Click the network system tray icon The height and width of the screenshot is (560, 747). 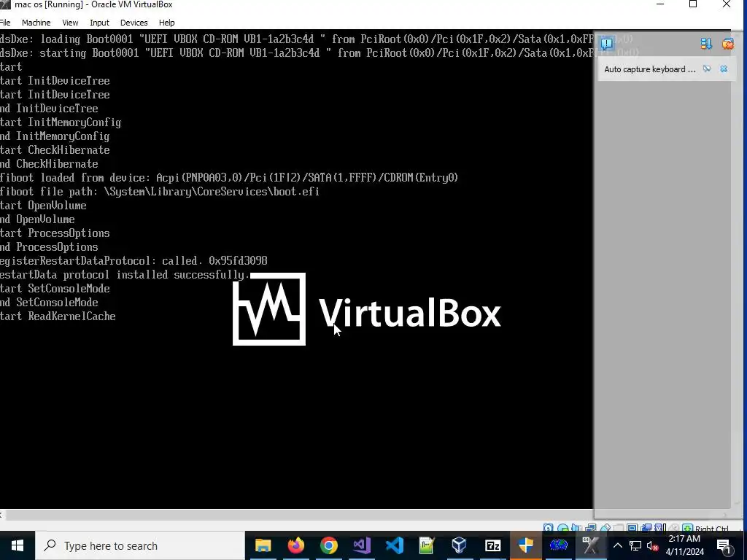point(635,545)
